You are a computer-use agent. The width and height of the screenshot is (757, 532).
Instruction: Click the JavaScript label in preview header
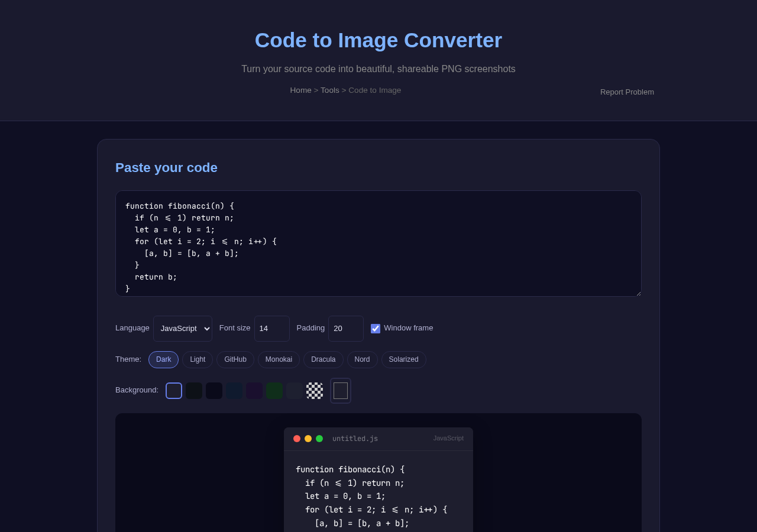point(448,438)
